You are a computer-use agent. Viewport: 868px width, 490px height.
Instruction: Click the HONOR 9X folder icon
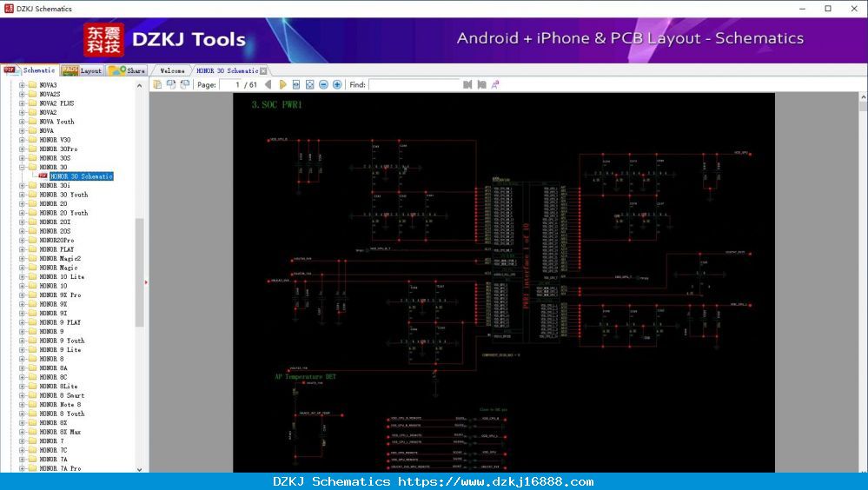(x=32, y=305)
